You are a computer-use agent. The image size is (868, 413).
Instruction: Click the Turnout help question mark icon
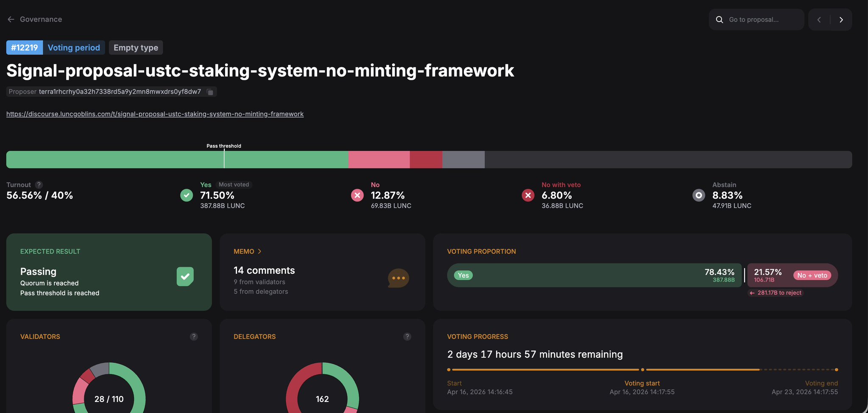coord(39,185)
